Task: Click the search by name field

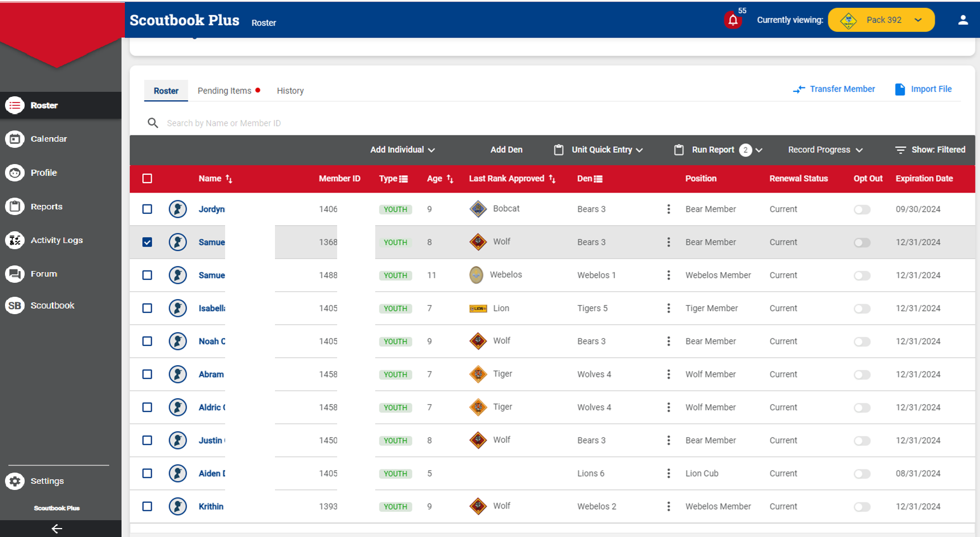Action: tap(224, 123)
